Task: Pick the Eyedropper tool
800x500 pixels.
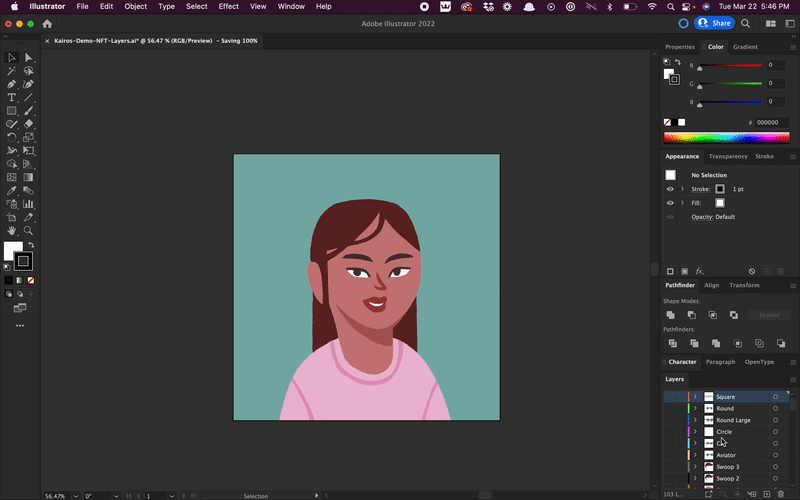Action: coord(12,190)
